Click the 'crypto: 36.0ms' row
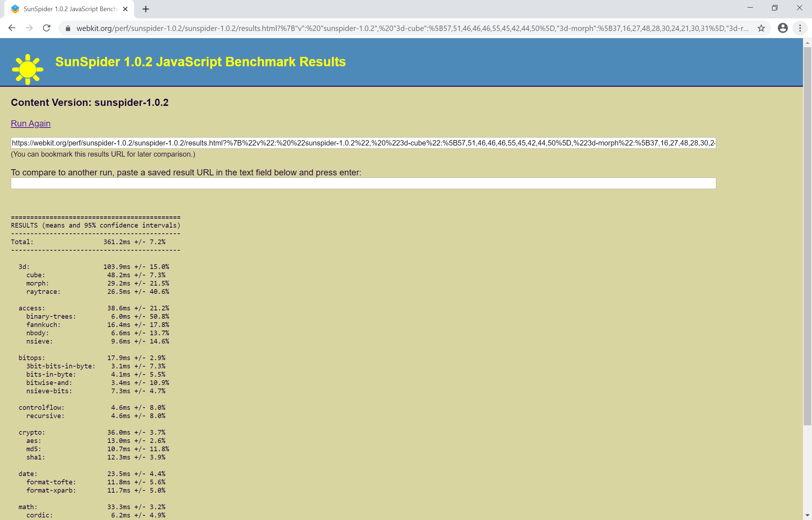The height and width of the screenshot is (520, 812). click(x=92, y=432)
